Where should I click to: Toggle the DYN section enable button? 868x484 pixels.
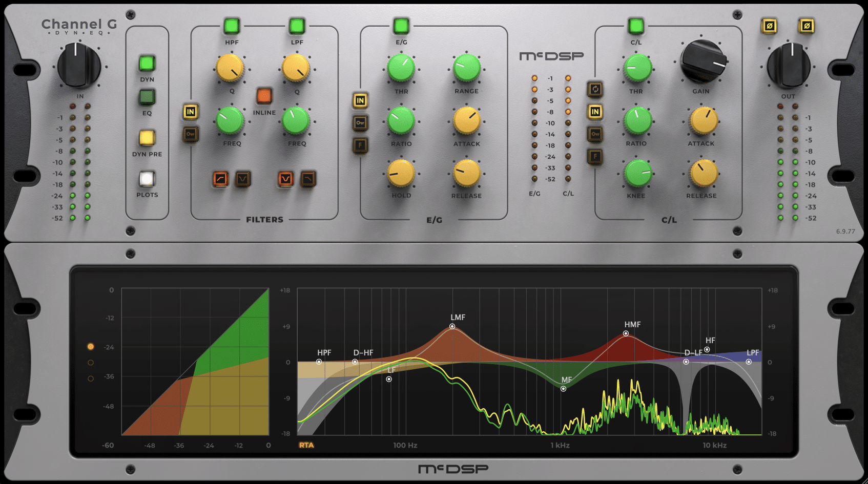tap(147, 64)
